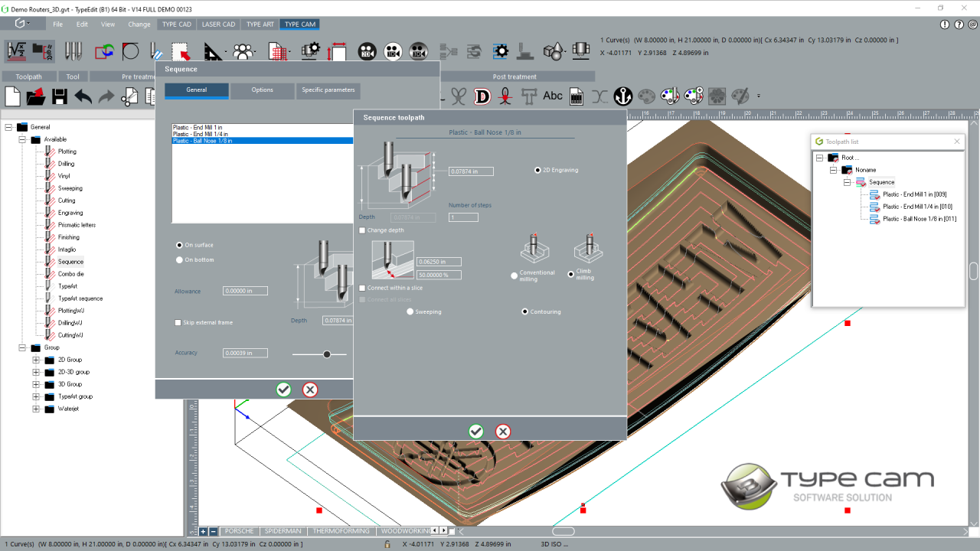Viewport: 980px width, 551px height.
Task: Open the TYPE CAM menu
Action: click(x=299, y=24)
